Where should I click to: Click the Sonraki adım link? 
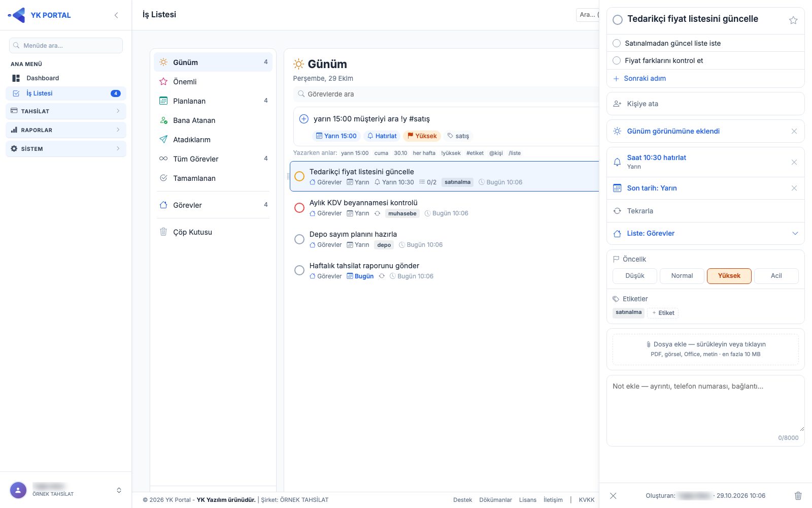pyautogui.click(x=645, y=78)
